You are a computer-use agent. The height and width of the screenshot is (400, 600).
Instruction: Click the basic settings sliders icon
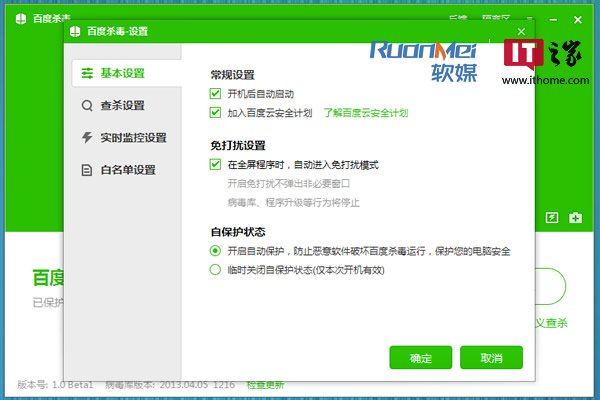click(87, 73)
